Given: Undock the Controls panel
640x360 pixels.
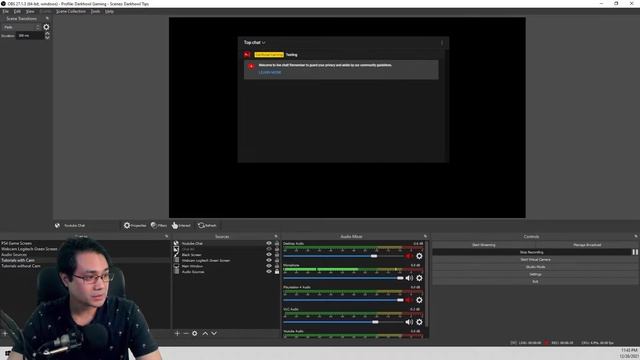Looking at the screenshot, I should point(636,236).
